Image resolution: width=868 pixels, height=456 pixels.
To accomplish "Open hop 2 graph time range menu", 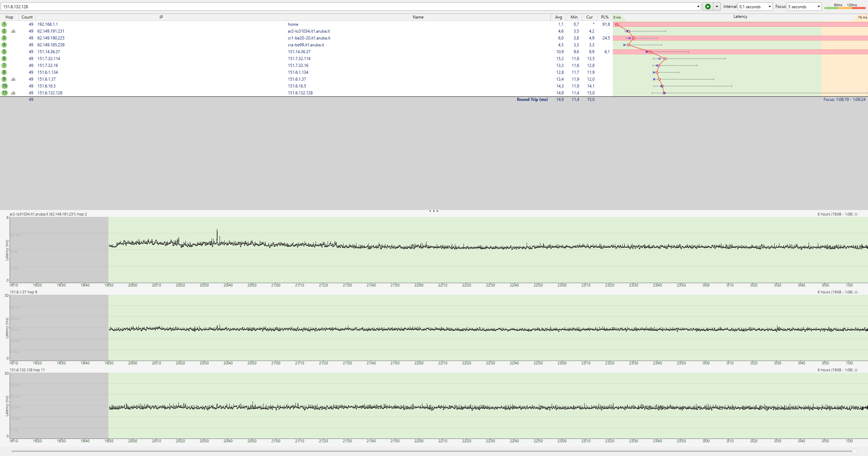I will (856, 214).
